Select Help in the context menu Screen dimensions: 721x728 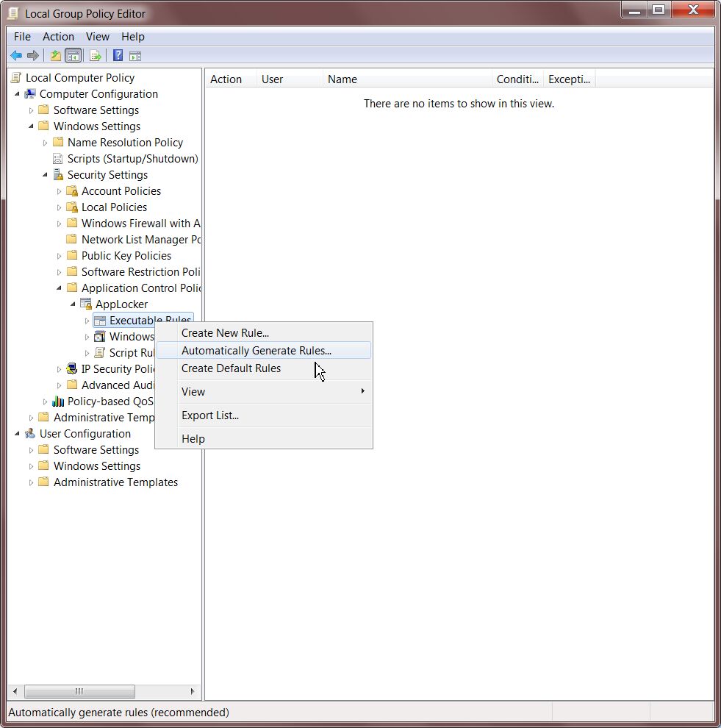point(264,439)
